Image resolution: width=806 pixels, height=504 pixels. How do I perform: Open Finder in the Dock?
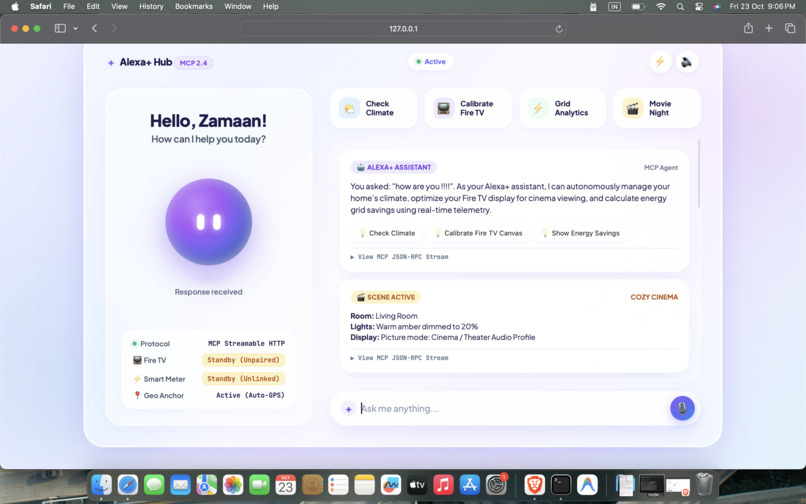coord(102,484)
